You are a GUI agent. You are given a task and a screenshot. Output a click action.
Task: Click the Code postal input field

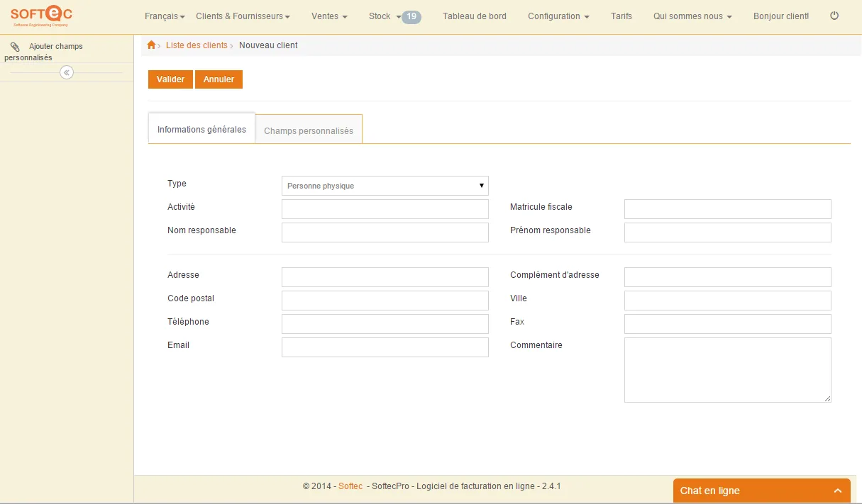click(385, 301)
